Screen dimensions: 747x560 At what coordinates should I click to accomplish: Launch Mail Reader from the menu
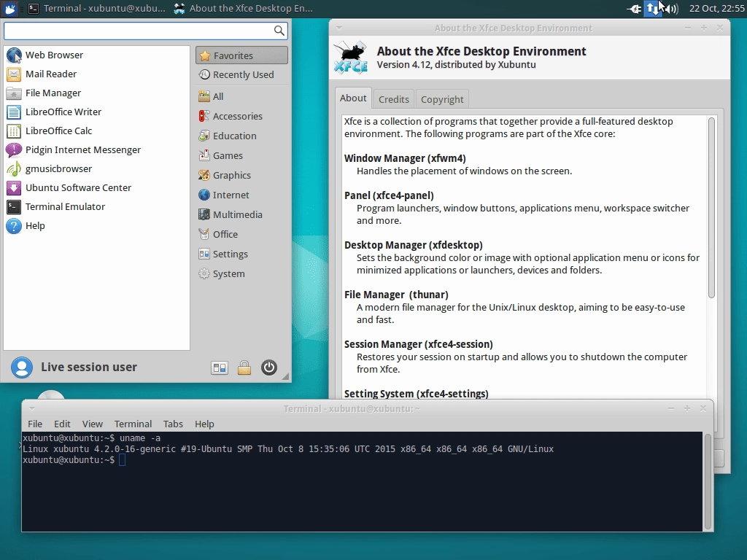(x=97, y=74)
